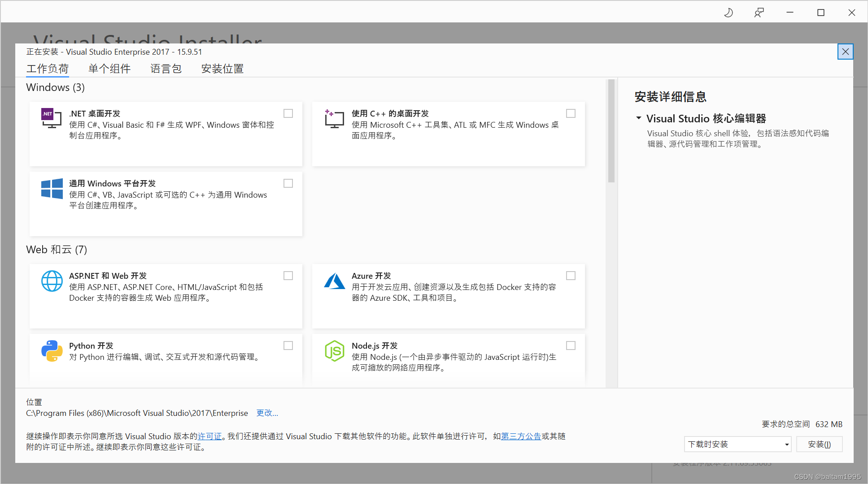Screen dimensions: 868x484
Task: Check the ASP.NET 和 Web 开发 checkbox
Action: tap(288, 276)
